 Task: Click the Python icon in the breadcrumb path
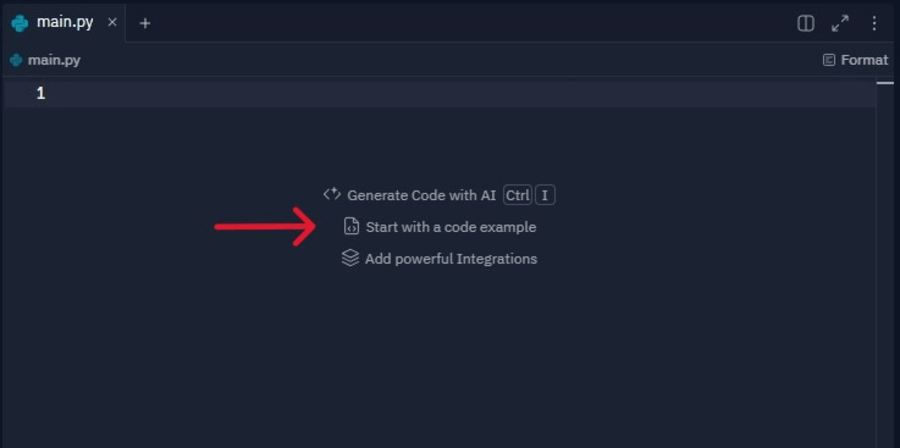point(16,60)
